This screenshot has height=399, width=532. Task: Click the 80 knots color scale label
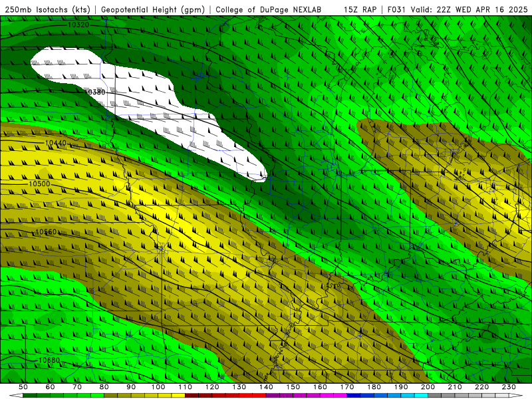tap(104, 387)
